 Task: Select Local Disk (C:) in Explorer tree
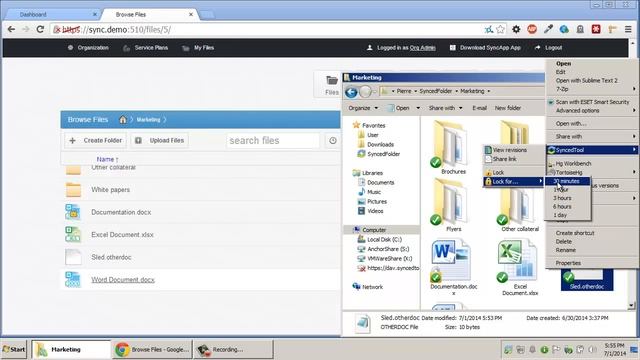coord(380,240)
